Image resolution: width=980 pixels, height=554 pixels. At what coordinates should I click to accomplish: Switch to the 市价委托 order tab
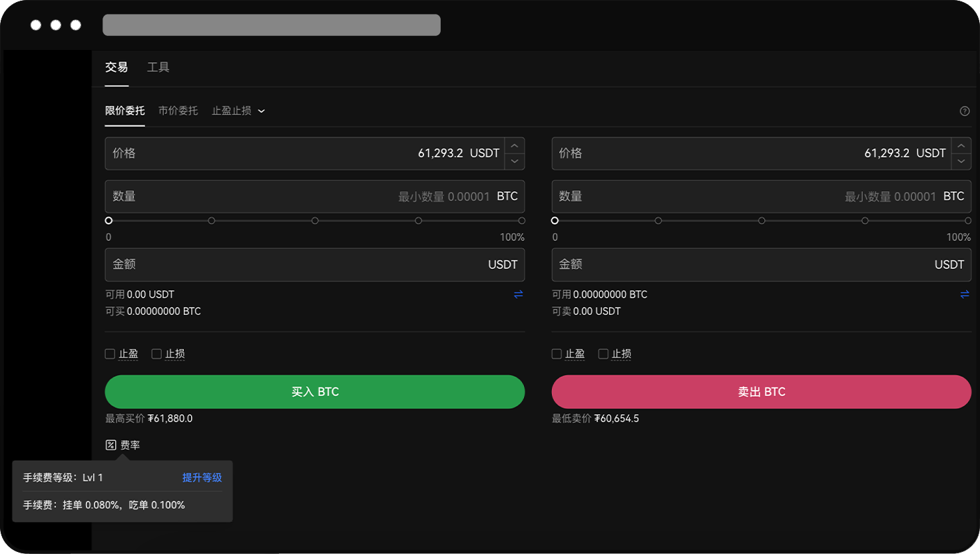(178, 111)
